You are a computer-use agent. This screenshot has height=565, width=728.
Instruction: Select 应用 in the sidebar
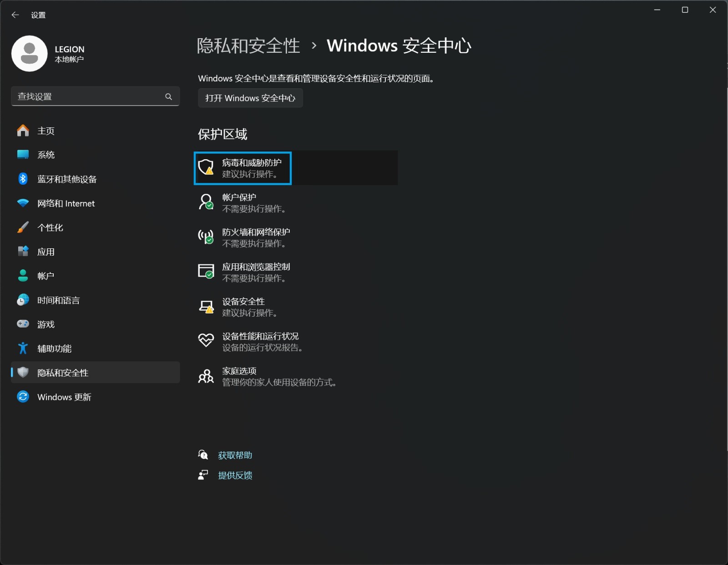click(96, 251)
